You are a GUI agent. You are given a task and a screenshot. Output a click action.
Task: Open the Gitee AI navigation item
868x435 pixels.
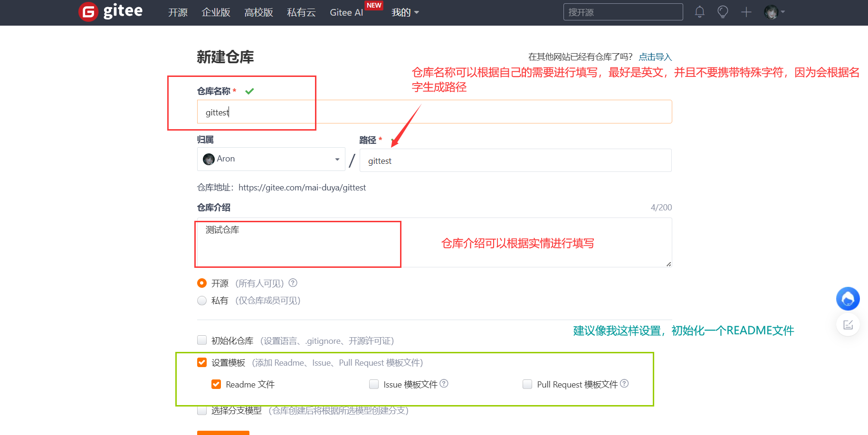346,12
